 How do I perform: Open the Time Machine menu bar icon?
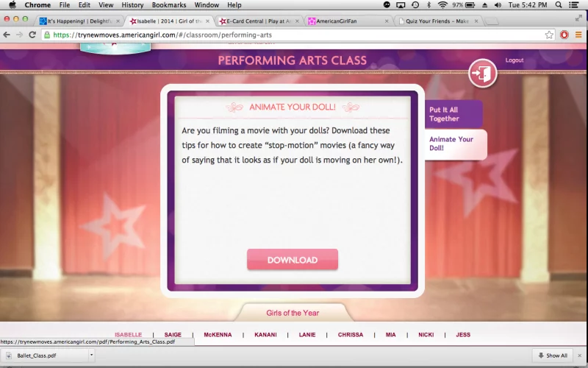pos(415,5)
